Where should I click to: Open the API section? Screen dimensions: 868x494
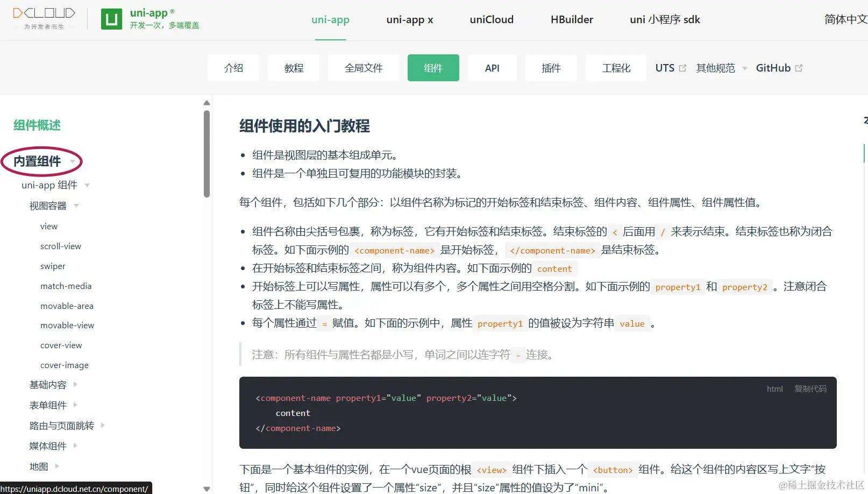pos(492,68)
